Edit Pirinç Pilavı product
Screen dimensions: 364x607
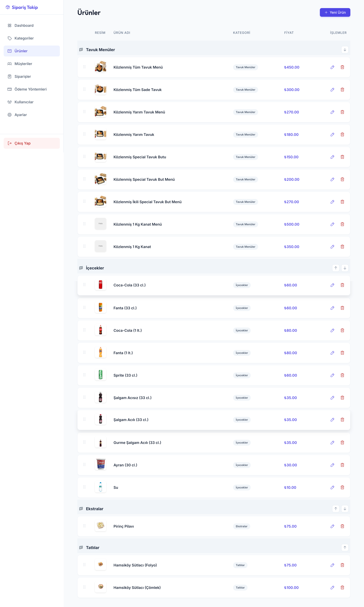332,526
